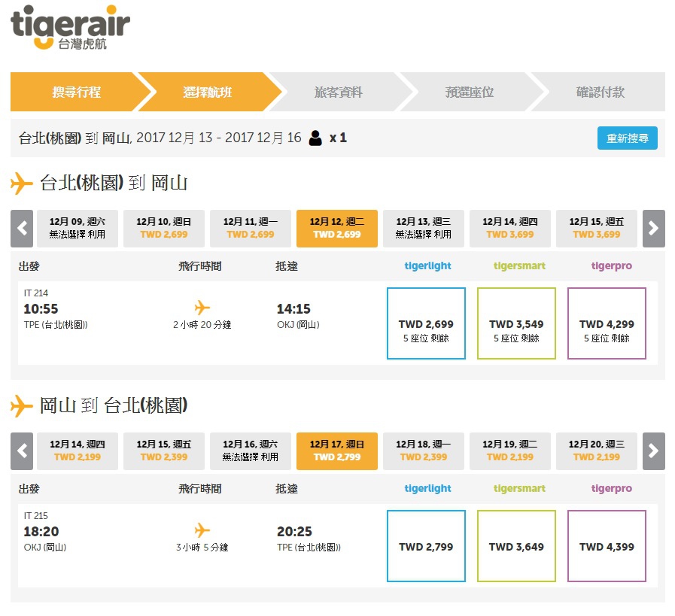Click flight number IT 215

[x=35, y=515]
